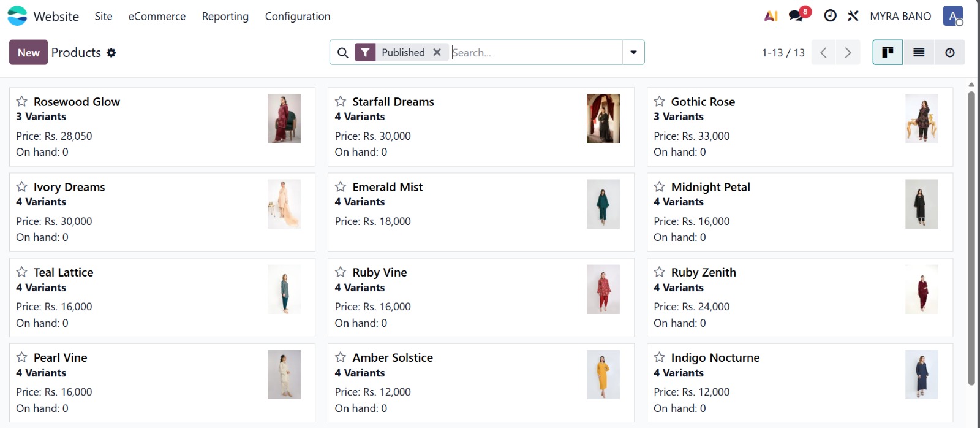Mark Rosewood Glow as favorite

[22, 101]
